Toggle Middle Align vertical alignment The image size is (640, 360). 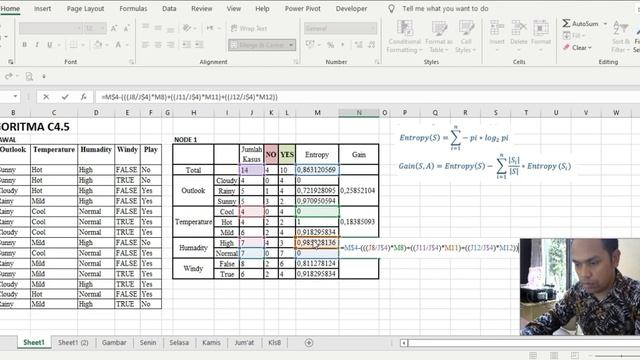158,28
